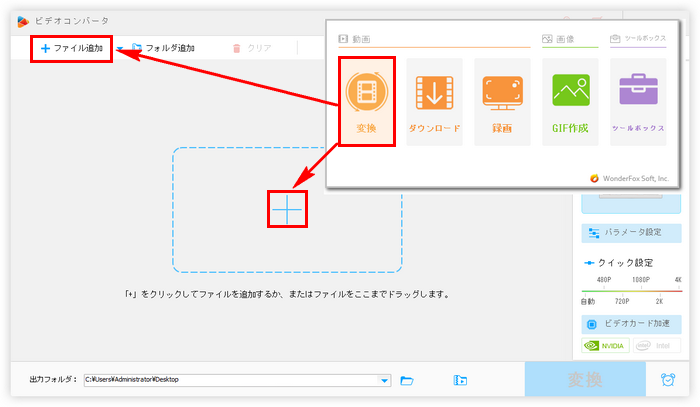The width and height of the screenshot is (700, 407).
Task: Click ファイル追加 to add files
Action: pyautogui.click(x=71, y=48)
